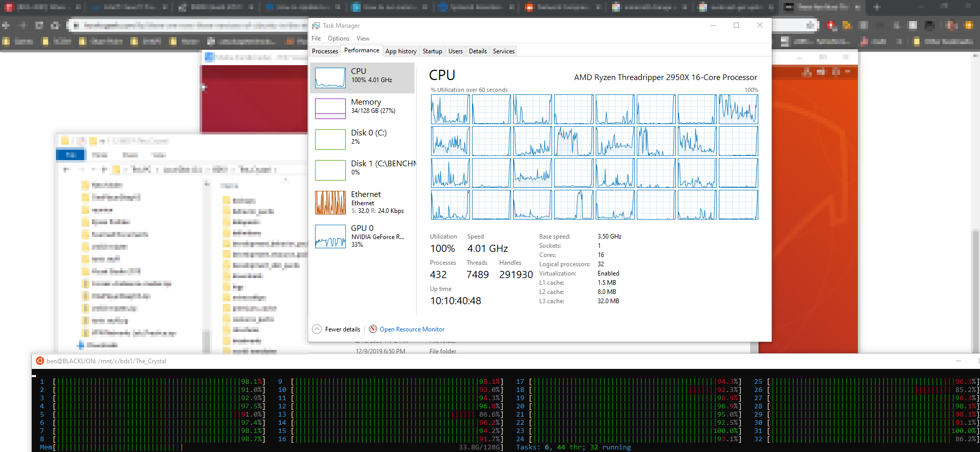
Task: Open the File menu in Task Manager
Action: 316,38
